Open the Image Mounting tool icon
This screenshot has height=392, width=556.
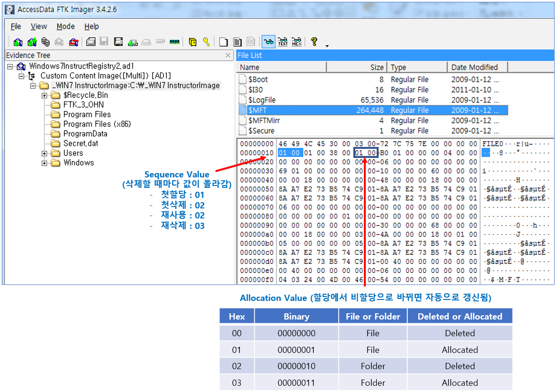pyautogui.click(x=45, y=42)
